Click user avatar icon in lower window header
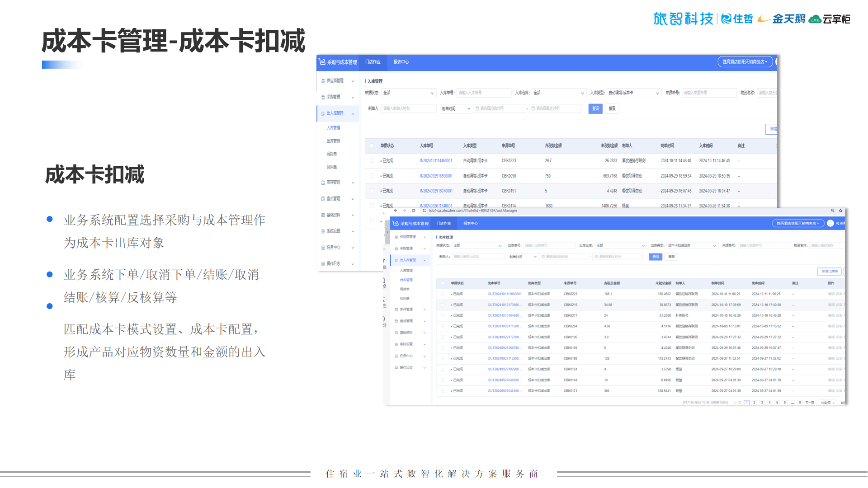Image resolution: width=868 pixels, height=488 pixels. click(830, 223)
